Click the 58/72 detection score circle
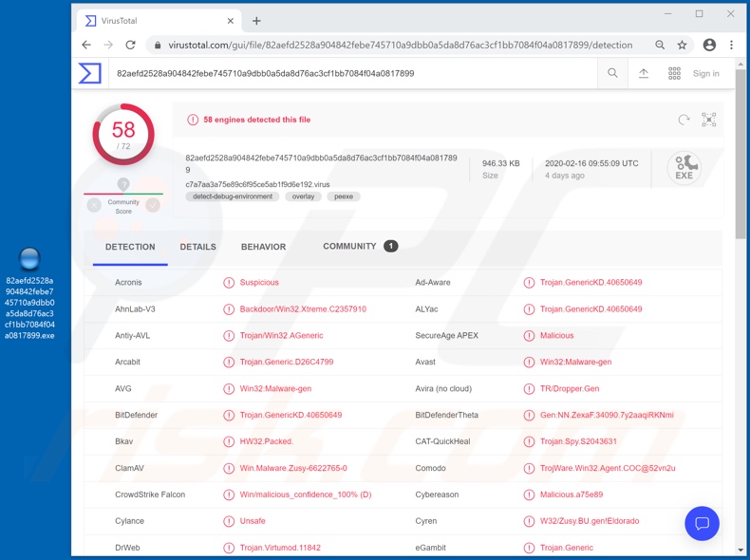Image resolution: width=750 pixels, height=560 pixels. click(123, 135)
